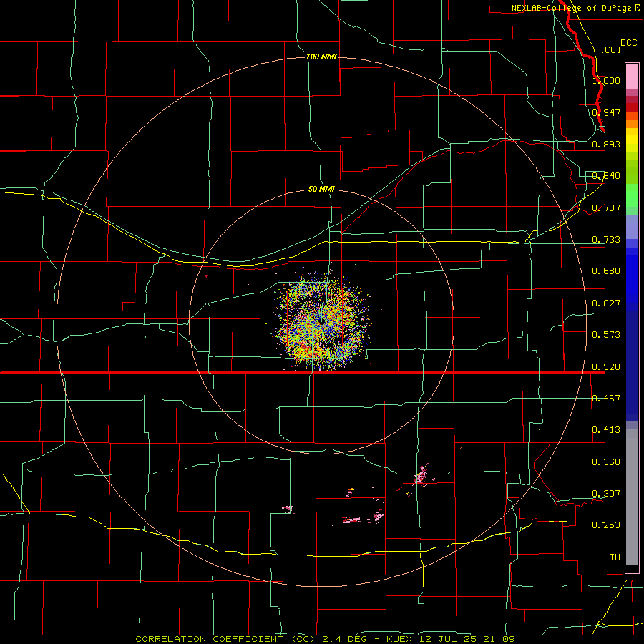The width and height of the screenshot is (644, 644).
Task: Select the 0.307 legend value
Action: tap(606, 494)
